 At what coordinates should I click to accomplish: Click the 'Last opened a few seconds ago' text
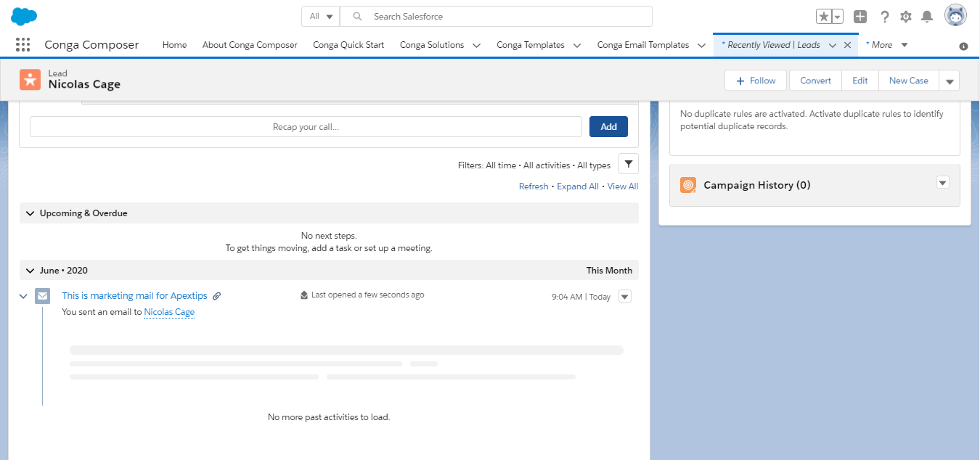(x=368, y=295)
